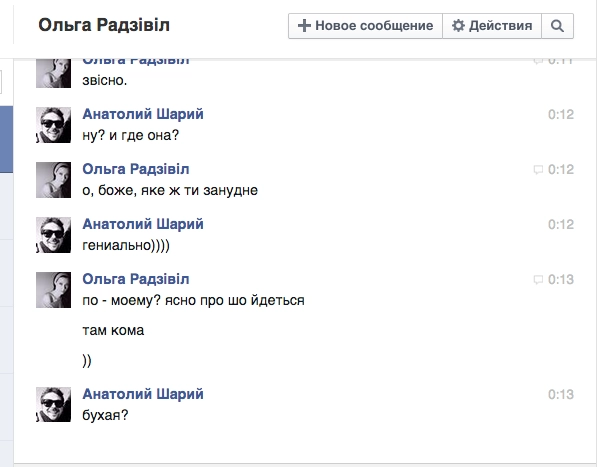The width and height of the screenshot is (605, 467).
Task: Click the chat bubble icon next to 0:13 Ольга message
Action: [538, 280]
